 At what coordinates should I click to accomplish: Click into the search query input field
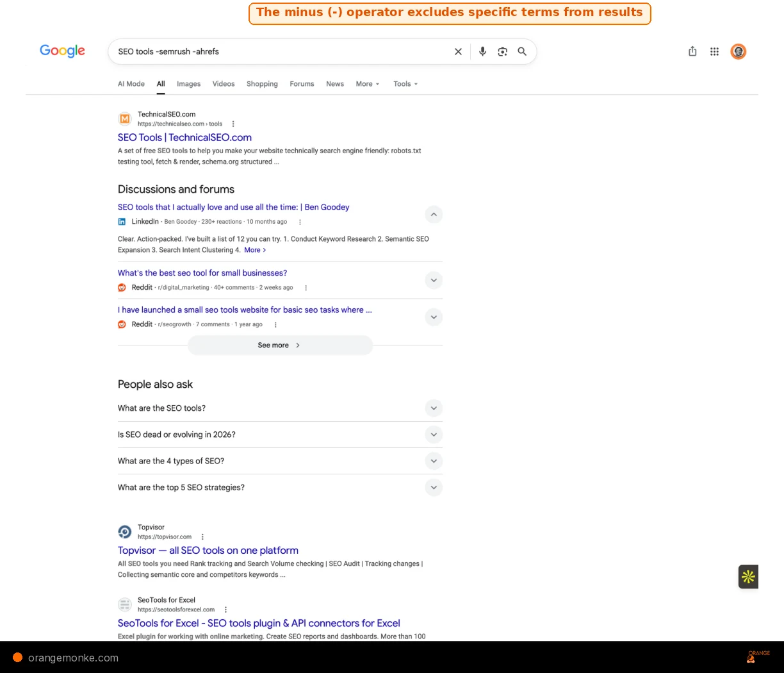pos(282,52)
